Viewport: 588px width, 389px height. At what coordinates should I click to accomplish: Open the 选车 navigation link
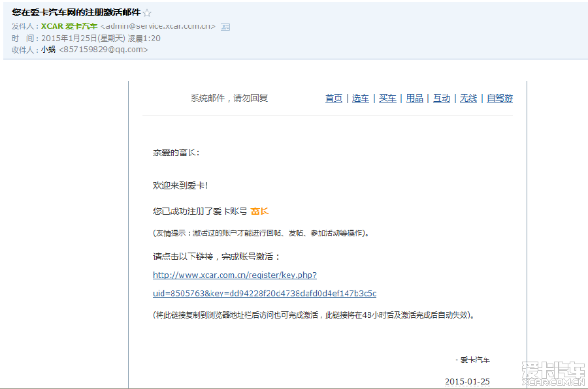361,98
